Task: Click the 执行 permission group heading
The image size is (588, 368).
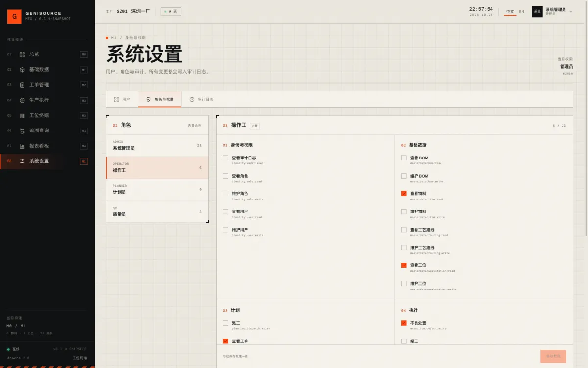Action: pos(413,310)
